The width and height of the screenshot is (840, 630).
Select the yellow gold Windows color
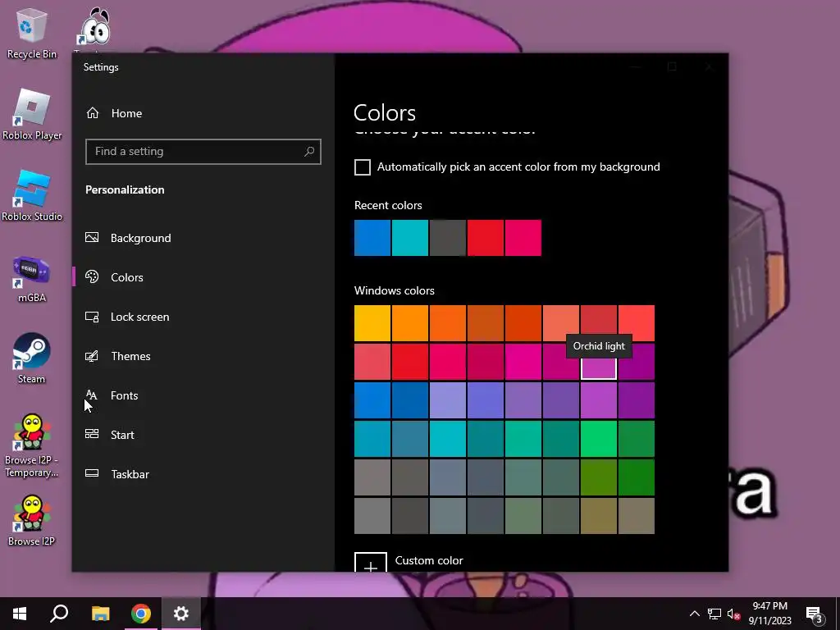[x=372, y=323]
